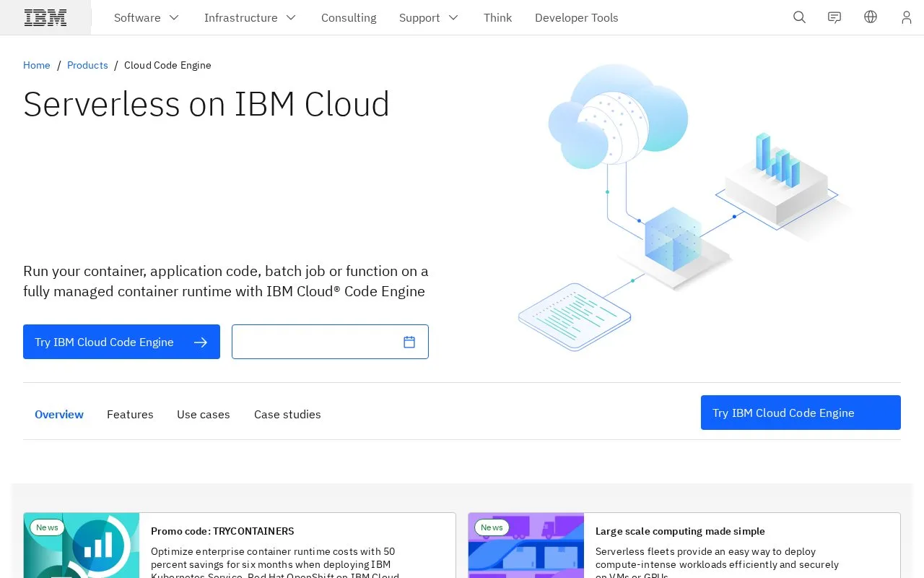Click the trucks thumbnail on fleets card

click(x=526, y=545)
